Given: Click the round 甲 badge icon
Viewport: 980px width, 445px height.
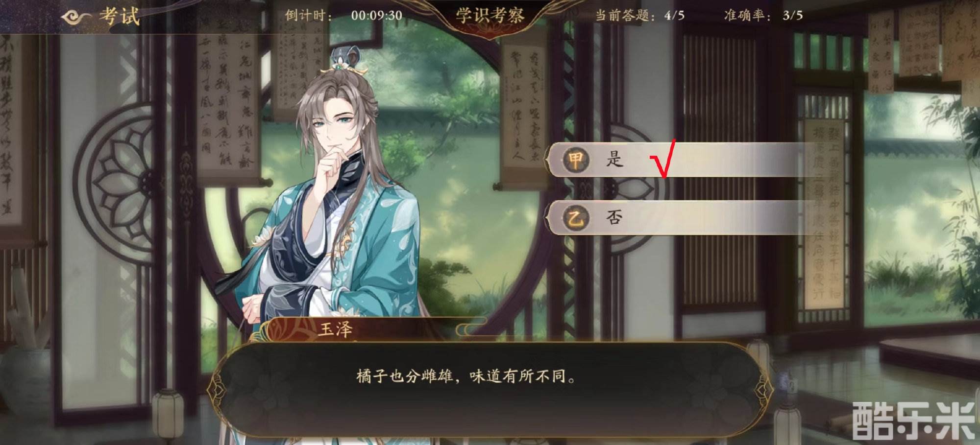Looking at the screenshot, I should [576, 160].
